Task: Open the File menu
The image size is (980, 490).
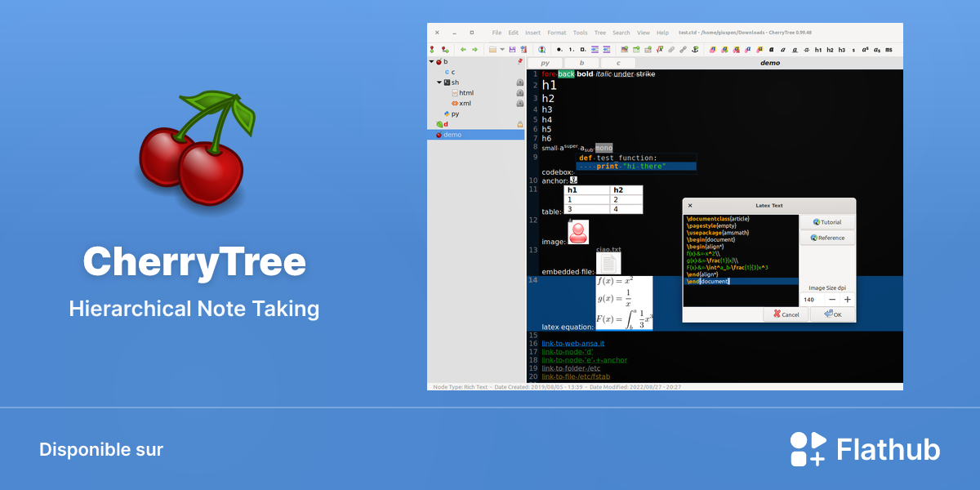Action: [497, 33]
